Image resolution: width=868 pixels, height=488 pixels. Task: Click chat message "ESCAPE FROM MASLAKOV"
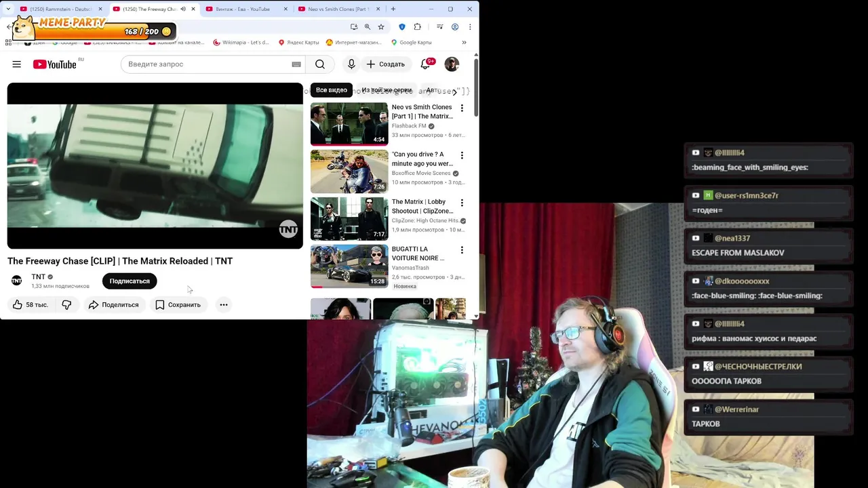[738, 253]
